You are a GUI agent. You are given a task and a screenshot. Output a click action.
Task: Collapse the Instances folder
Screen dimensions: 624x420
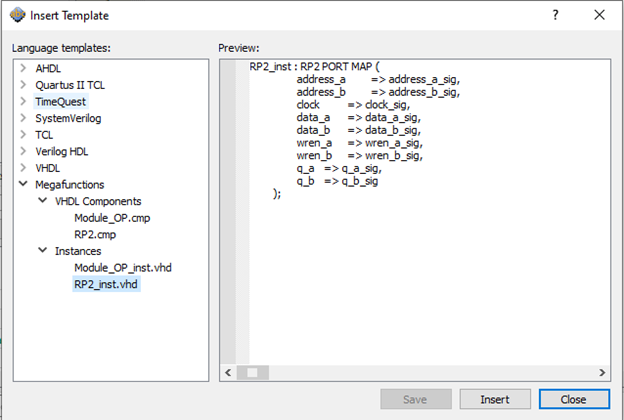coord(42,251)
